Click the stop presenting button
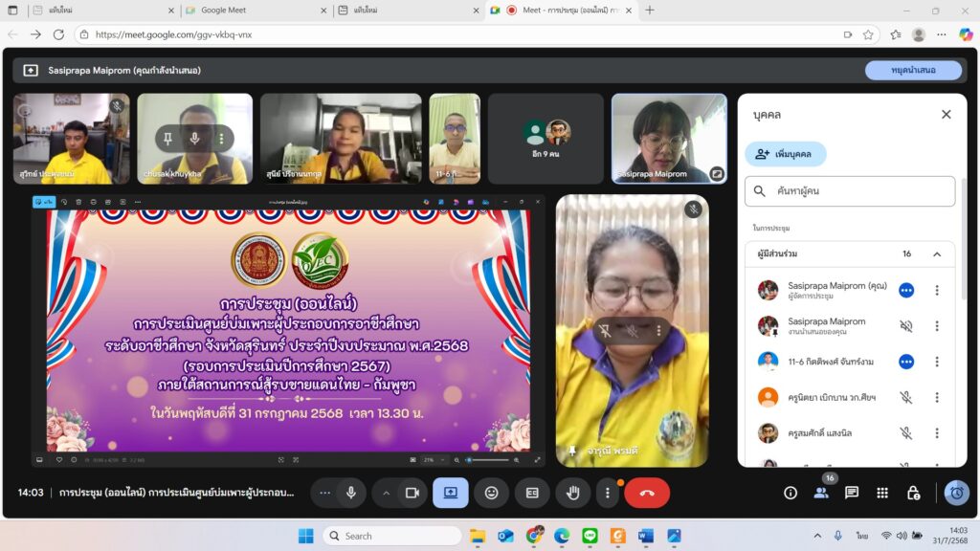Screen dimensions: 980x551 coord(913,70)
